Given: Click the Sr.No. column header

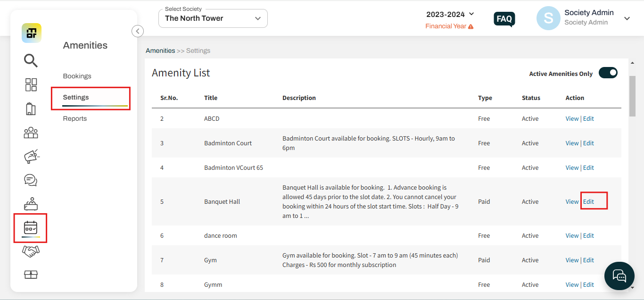Looking at the screenshot, I should (x=169, y=98).
